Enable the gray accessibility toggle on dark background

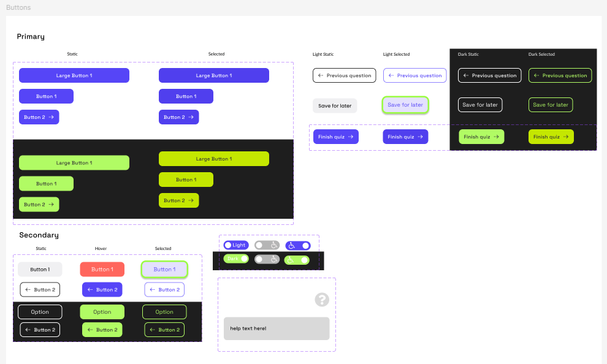point(267,260)
